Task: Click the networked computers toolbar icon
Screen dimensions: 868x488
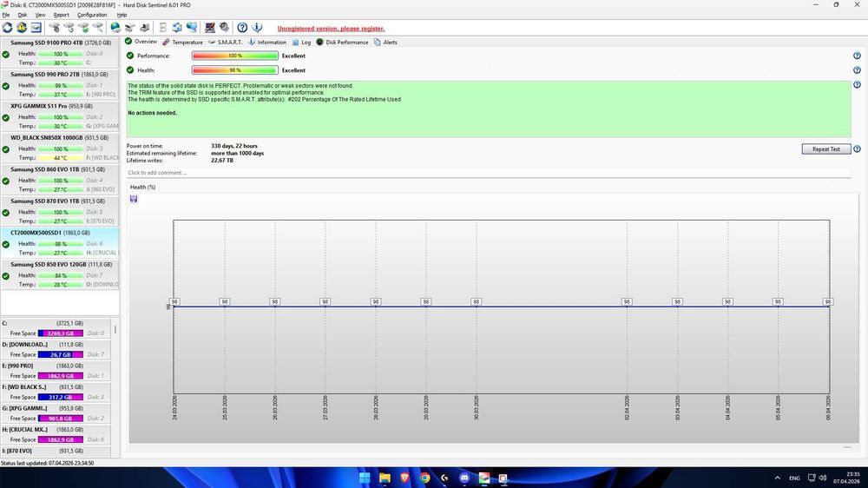Action: (x=192, y=27)
